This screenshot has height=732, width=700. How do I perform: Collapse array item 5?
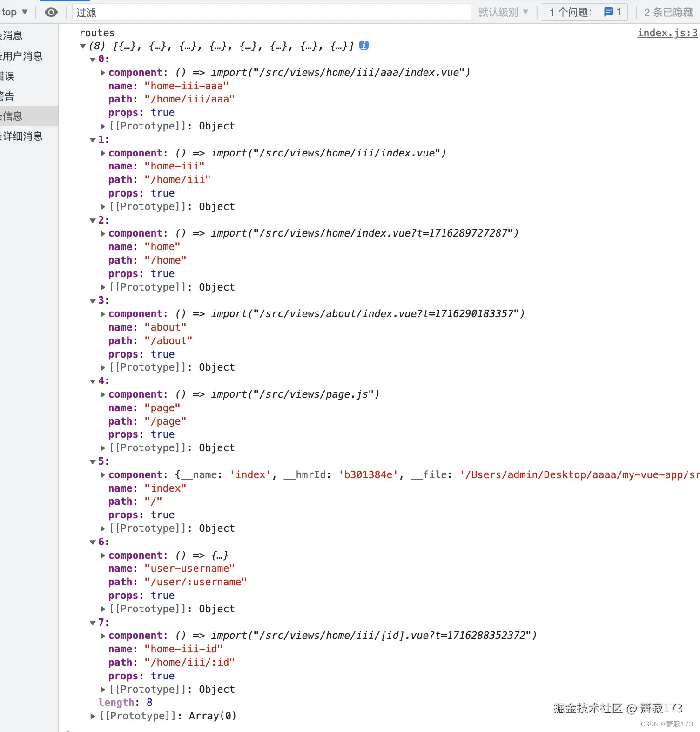point(93,462)
